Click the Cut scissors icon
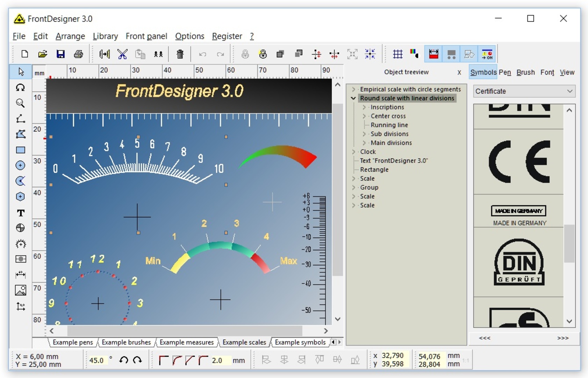Image resolution: width=588 pixels, height=378 pixels. (x=122, y=54)
